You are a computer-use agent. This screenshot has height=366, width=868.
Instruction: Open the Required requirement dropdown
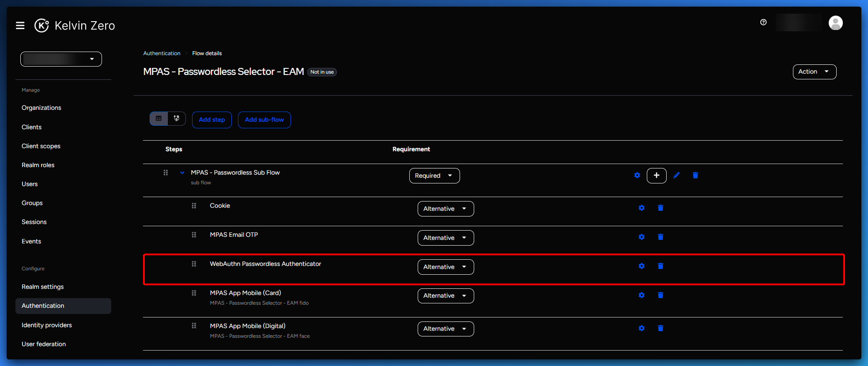(434, 176)
